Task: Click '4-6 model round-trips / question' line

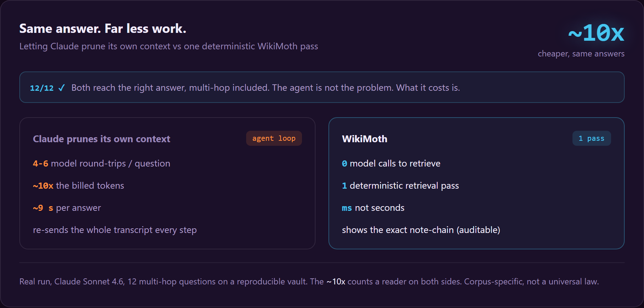Action: (x=102, y=164)
